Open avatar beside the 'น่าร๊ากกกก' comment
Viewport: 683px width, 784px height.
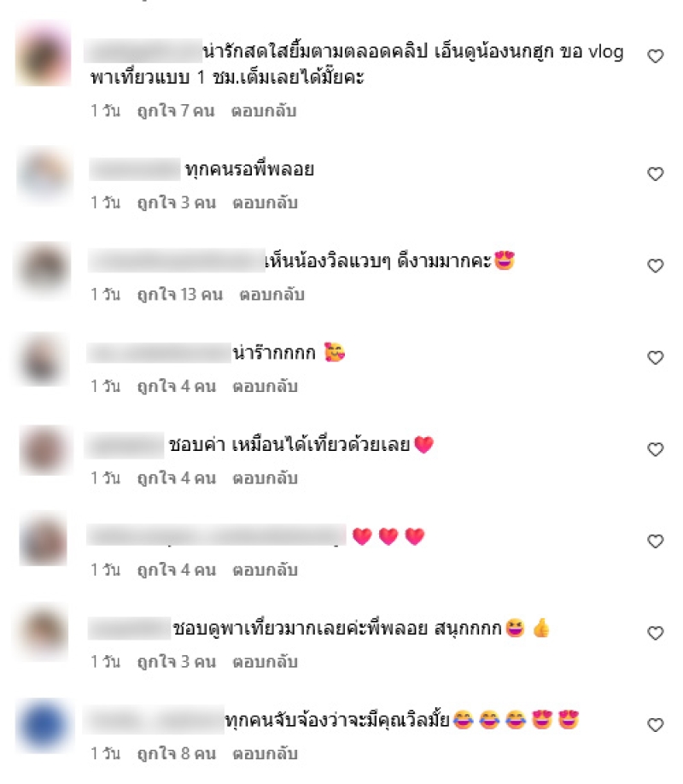[43, 359]
